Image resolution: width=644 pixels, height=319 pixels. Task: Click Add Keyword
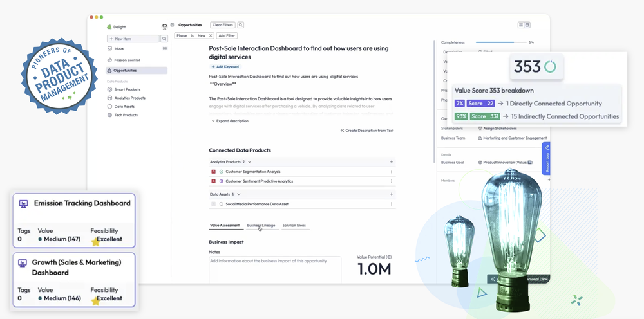225,67
